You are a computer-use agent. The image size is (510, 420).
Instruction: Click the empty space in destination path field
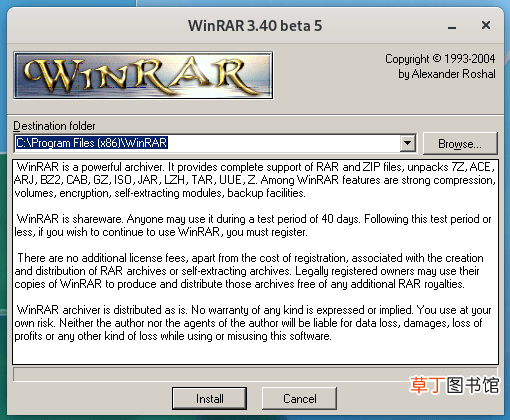(x=283, y=143)
